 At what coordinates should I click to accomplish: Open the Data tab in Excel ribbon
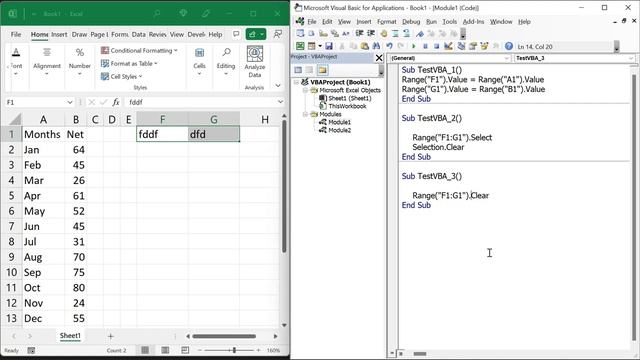(x=138, y=34)
